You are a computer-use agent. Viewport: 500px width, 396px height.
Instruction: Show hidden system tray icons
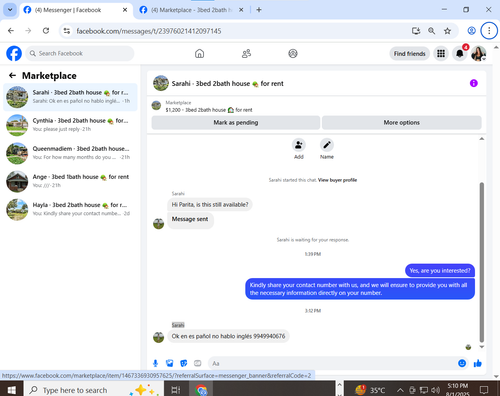(400, 390)
